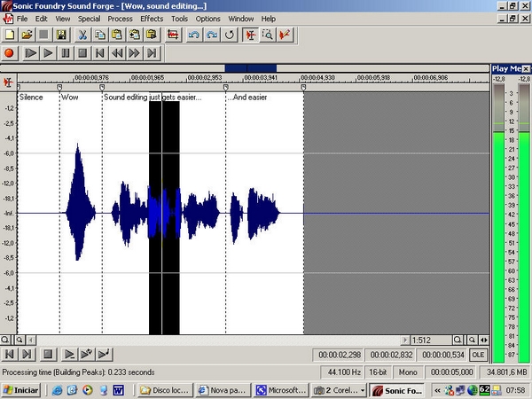Screen dimensions: 532x399
Task: Click the overview bar highlighted view section
Action: pos(251,68)
